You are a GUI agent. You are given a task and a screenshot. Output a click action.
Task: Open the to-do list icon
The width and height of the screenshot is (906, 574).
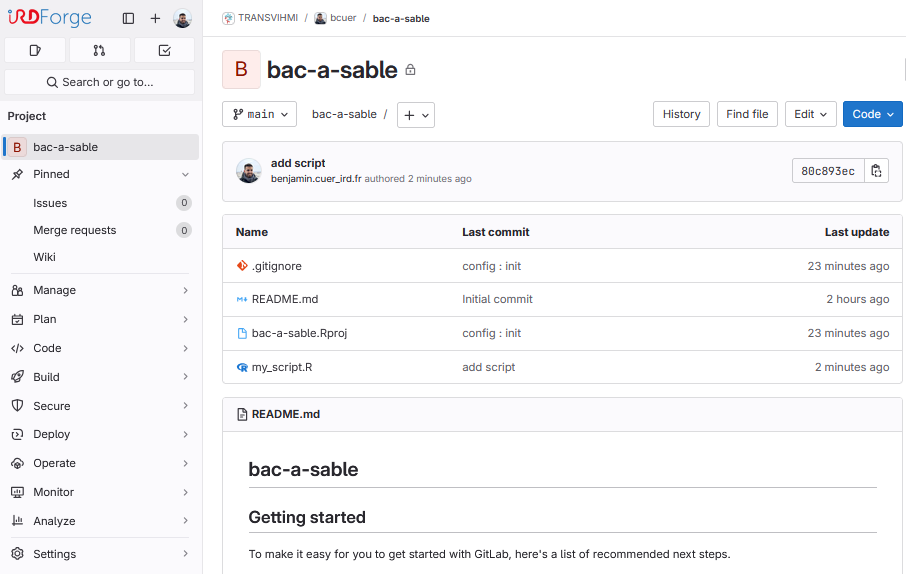coord(164,50)
